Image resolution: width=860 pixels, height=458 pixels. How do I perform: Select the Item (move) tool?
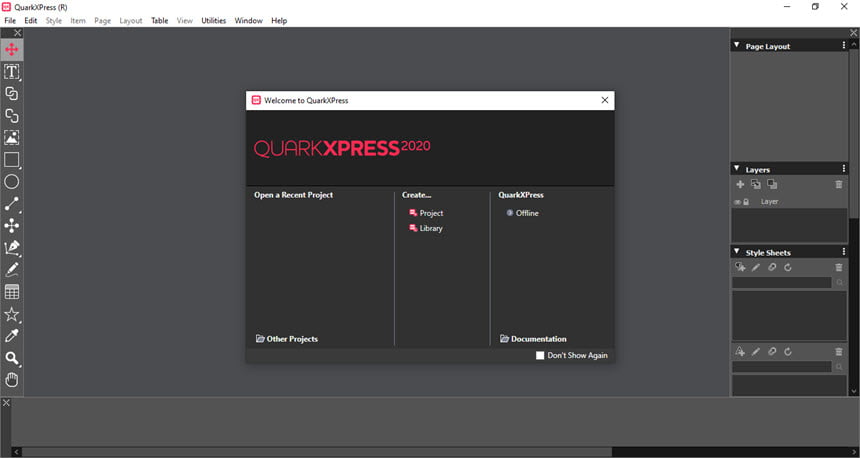click(x=12, y=49)
